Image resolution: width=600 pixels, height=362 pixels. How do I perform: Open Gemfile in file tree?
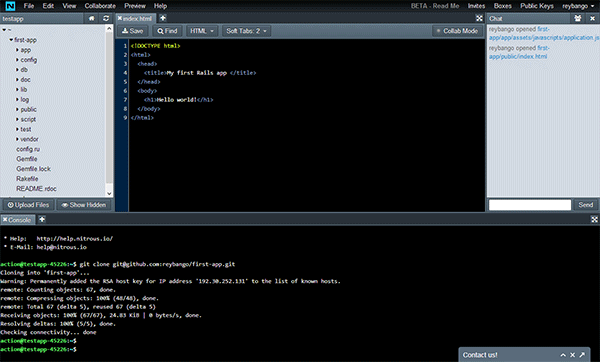[27, 159]
